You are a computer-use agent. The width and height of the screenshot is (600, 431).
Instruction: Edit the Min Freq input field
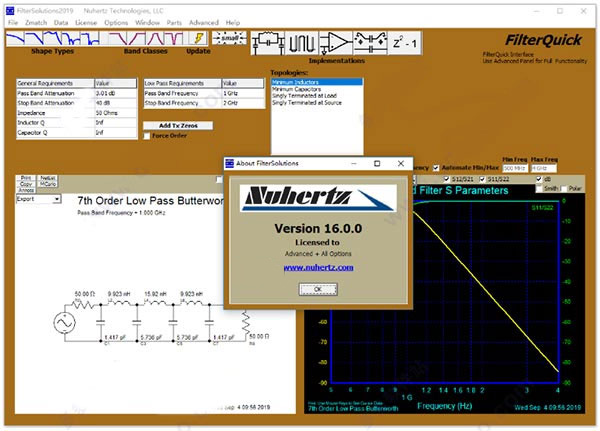(x=515, y=168)
